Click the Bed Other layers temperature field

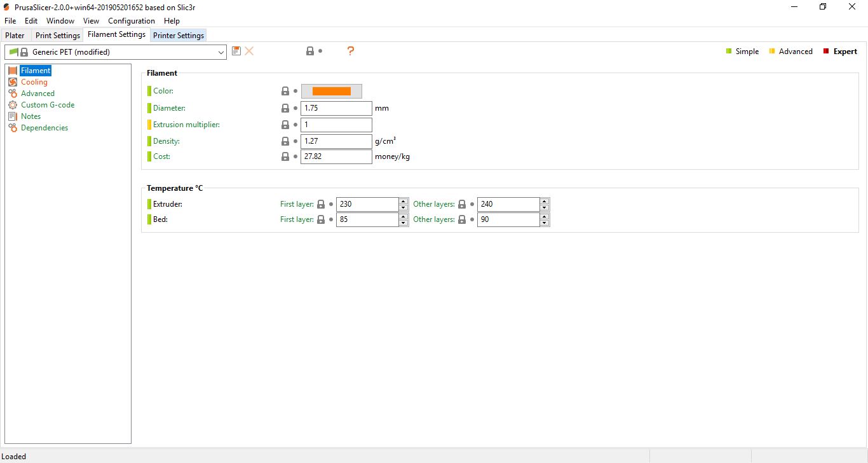(x=508, y=219)
